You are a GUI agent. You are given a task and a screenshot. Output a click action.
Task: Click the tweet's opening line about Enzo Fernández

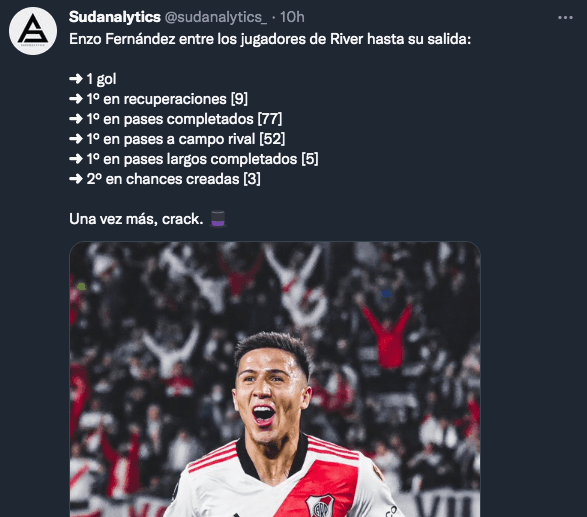point(270,39)
